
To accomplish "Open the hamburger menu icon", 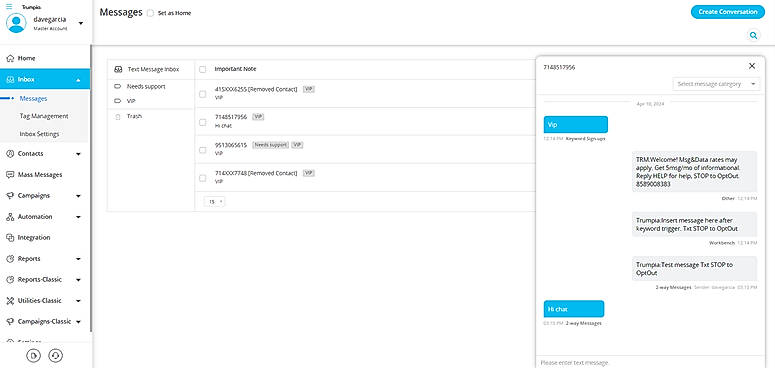I will click(9, 7).
